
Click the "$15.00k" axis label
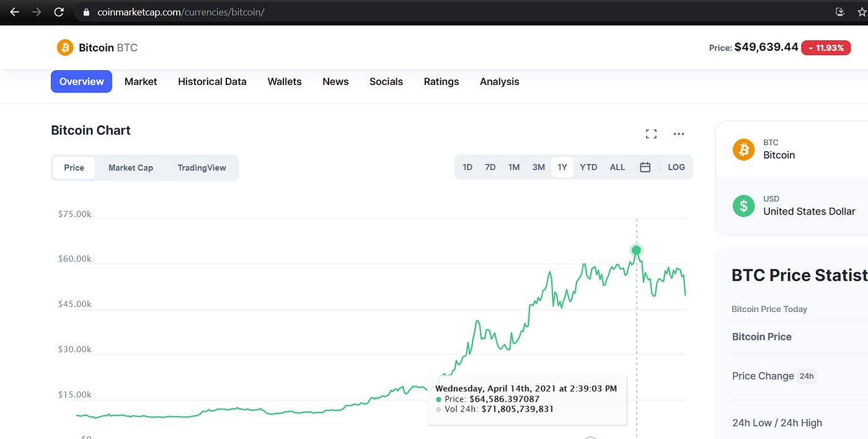tap(75, 394)
